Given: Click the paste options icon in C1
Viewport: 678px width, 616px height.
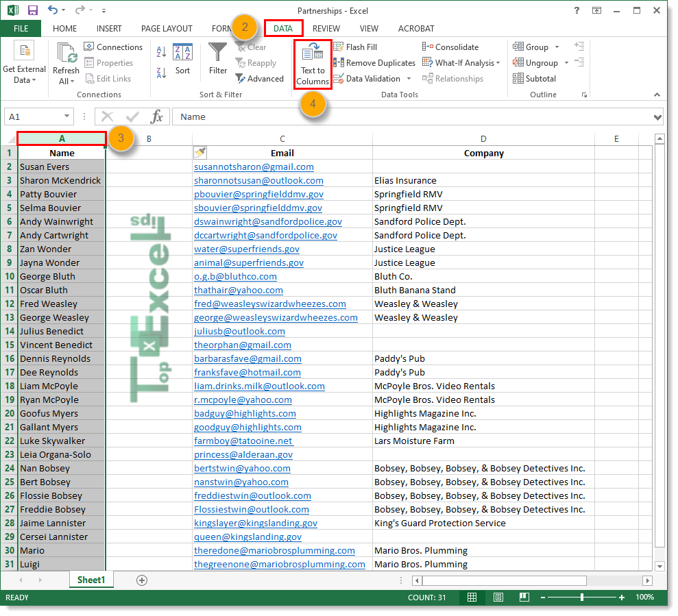Looking at the screenshot, I should pyautogui.click(x=199, y=152).
